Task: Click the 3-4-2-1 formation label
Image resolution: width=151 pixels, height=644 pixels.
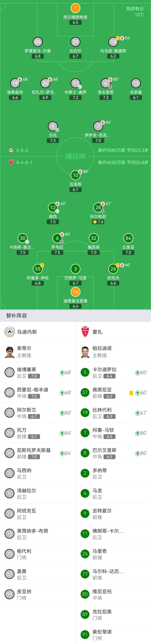Action: point(24,162)
